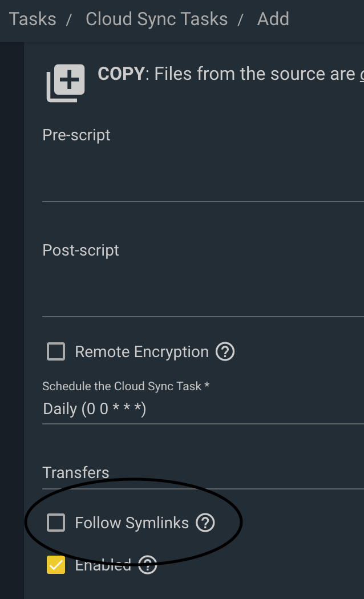Navigate to the Cloud Sync Tasks breadcrumb

click(x=156, y=19)
